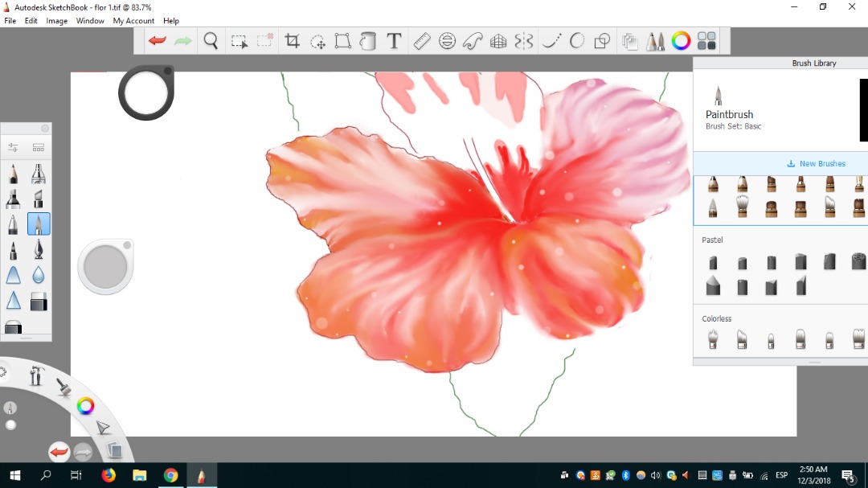868x488 pixels.
Task: Expand the Brush Library from palette
Action: (39, 148)
